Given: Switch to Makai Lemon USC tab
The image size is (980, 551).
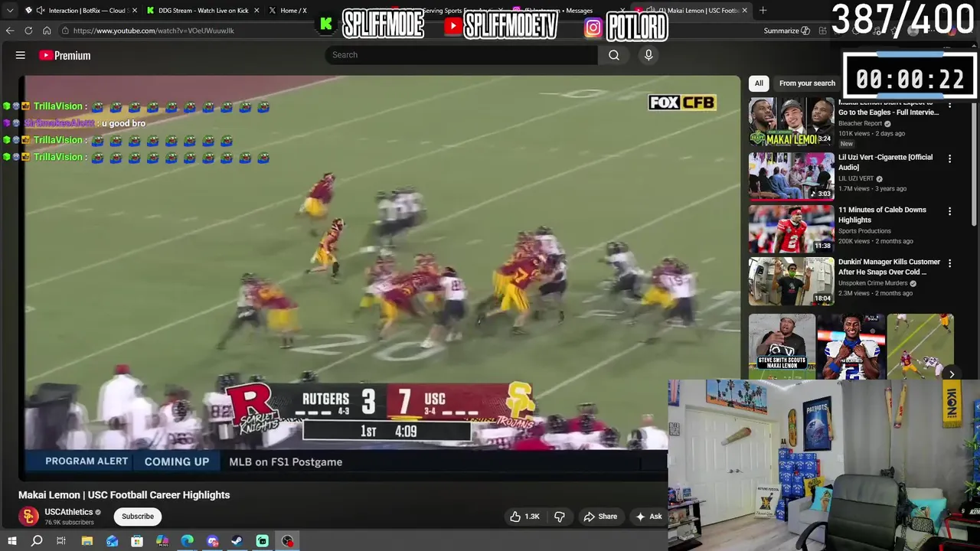Looking at the screenshot, I should [693, 11].
